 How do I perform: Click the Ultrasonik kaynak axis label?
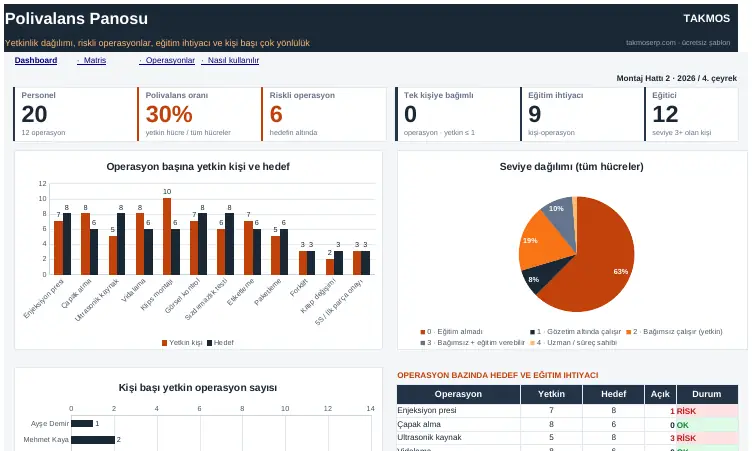click(x=96, y=300)
